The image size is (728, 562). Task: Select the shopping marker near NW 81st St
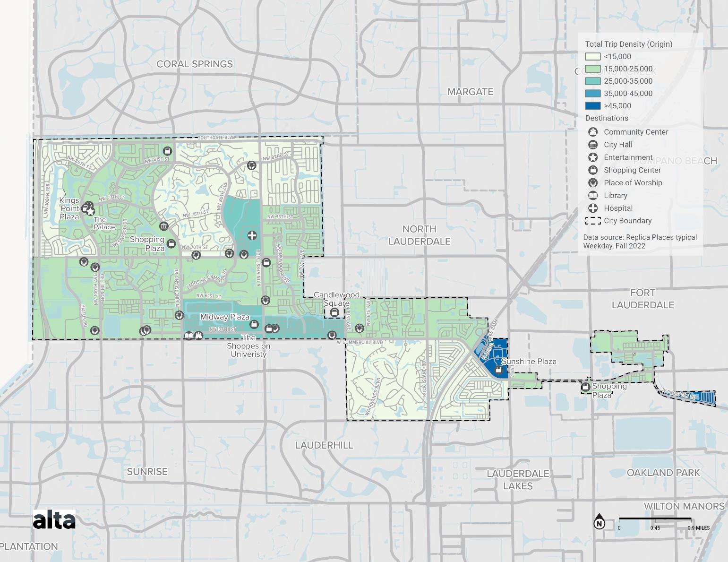(167, 151)
